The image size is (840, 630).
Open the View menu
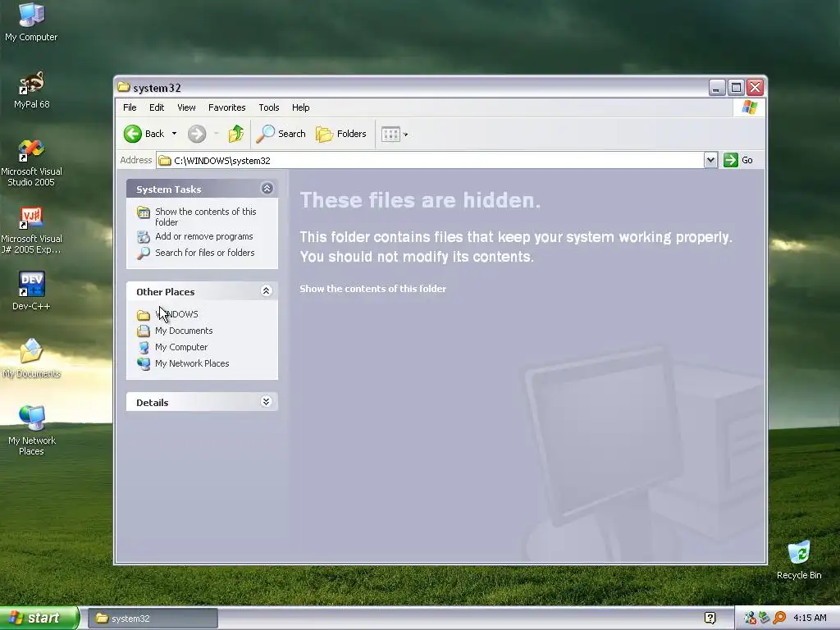pos(186,107)
